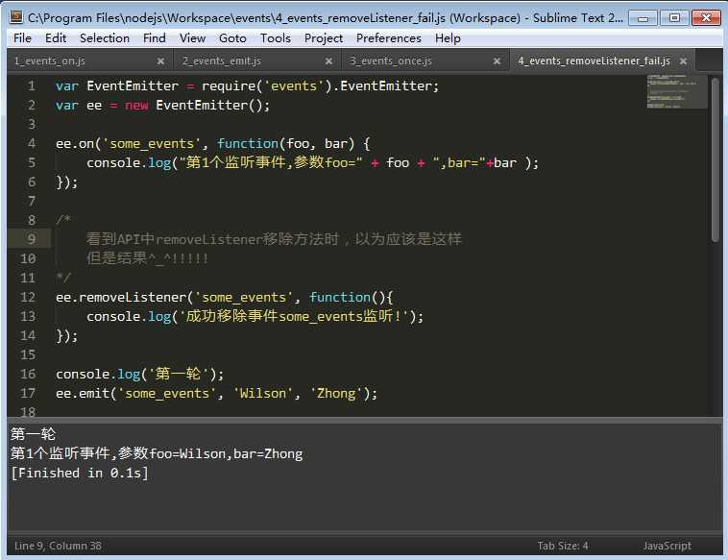
Task: Click Line 9, Column 38 status text
Action: (58, 546)
